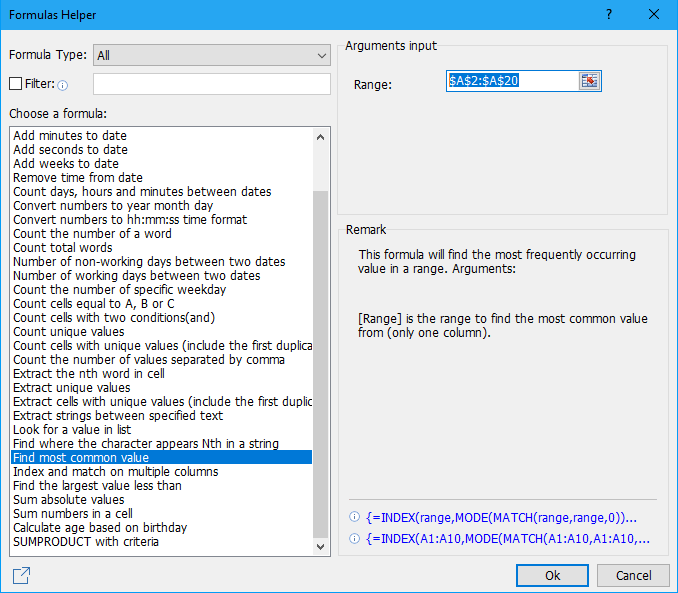678x593 pixels.
Task: Open the Formula Type dropdown
Action: tap(211, 55)
